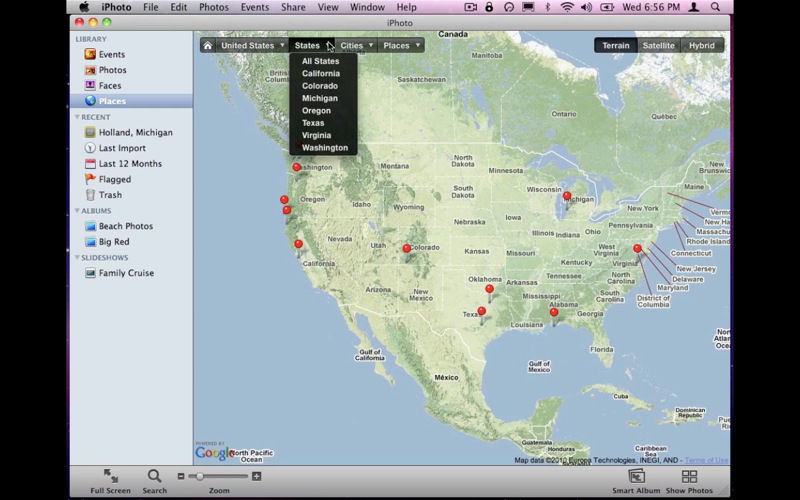Click the Wed 6:56 PM clock

click(x=651, y=7)
